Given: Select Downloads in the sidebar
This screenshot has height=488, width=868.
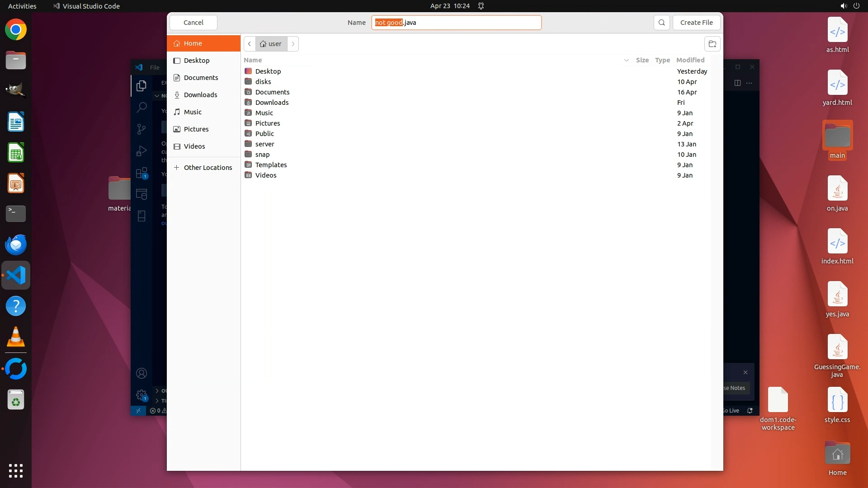Looking at the screenshot, I should click(200, 95).
